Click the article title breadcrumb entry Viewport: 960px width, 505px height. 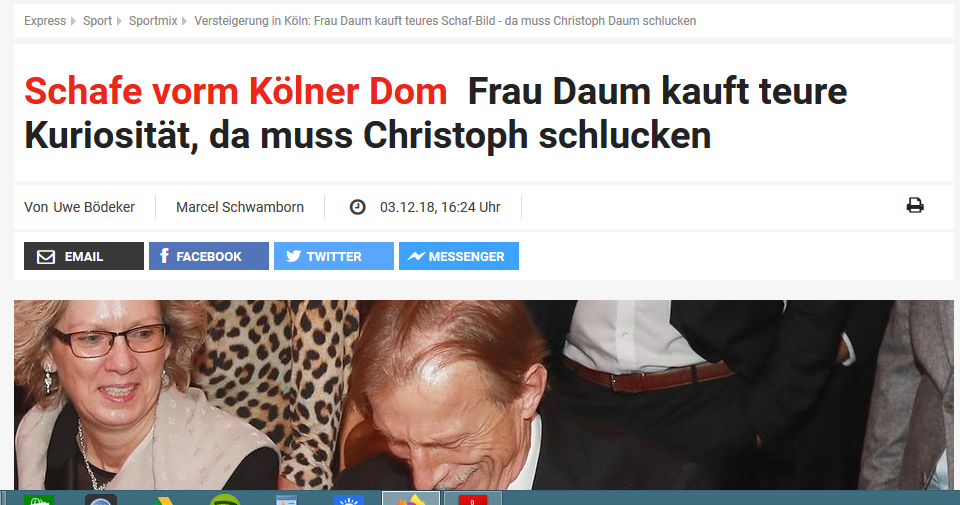click(445, 21)
